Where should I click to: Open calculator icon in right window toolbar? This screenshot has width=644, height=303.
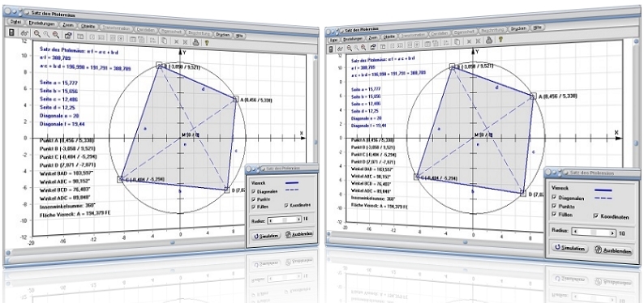(x=331, y=49)
